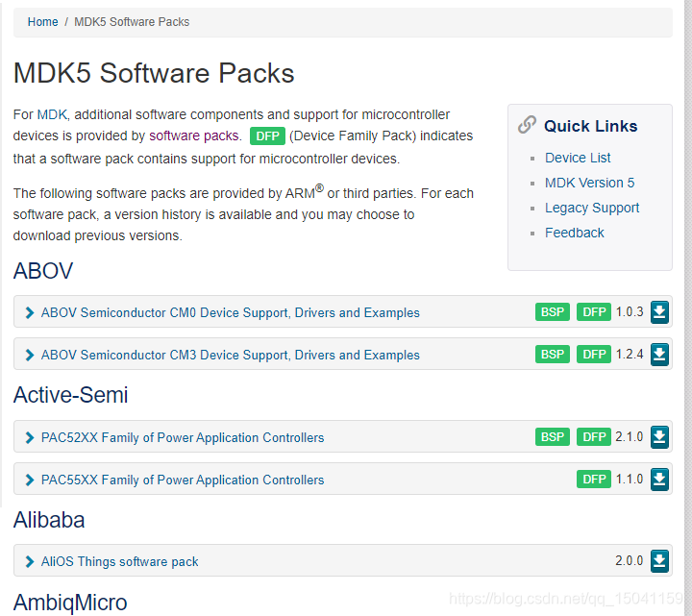Open Legacy Support quick link

pos(592,208)
